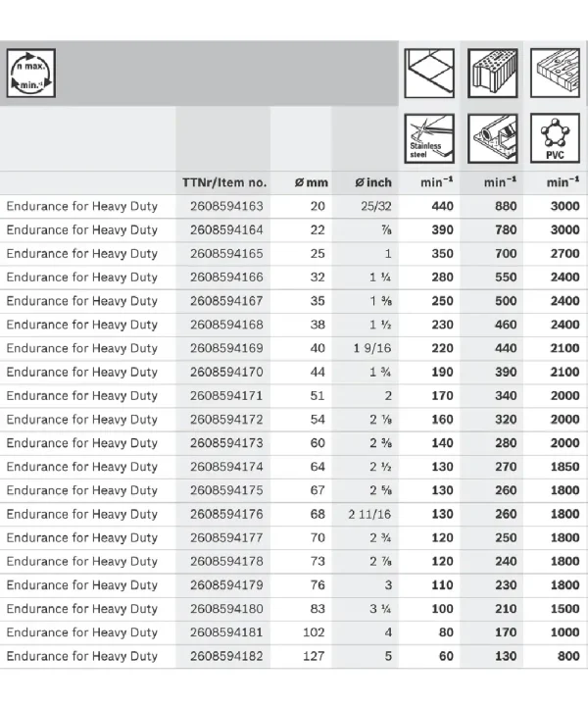
Task: Click the 2 11/16 inch diameter value
Action: (369, 514)
